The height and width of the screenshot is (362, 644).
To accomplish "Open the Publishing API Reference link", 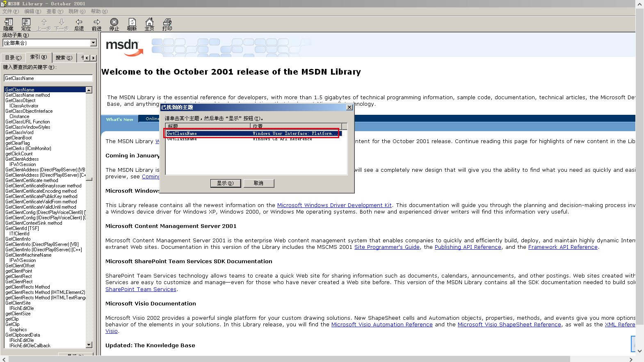I will (x=468, y=247).
